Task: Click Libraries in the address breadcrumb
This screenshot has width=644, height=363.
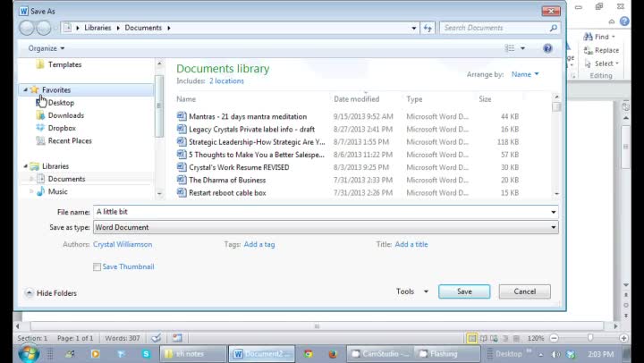Action: 97,28
